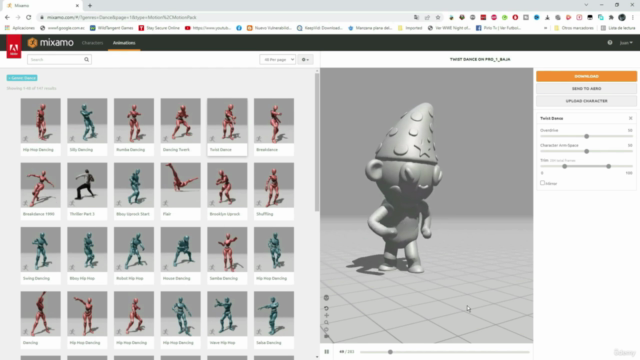Click the zoom magnifier icon in viewport
The width and height of the screenshot is (640, 360).
[x=326, y=322]
